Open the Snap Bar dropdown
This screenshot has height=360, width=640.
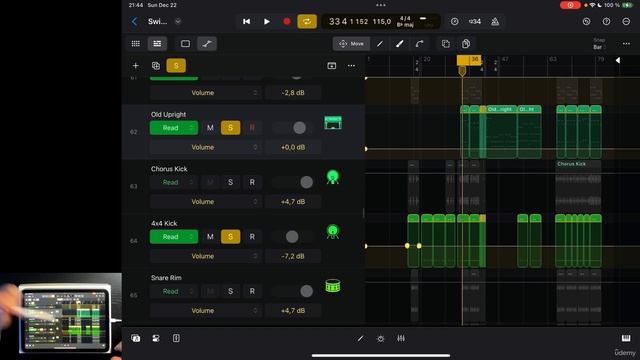pos(599,44)
